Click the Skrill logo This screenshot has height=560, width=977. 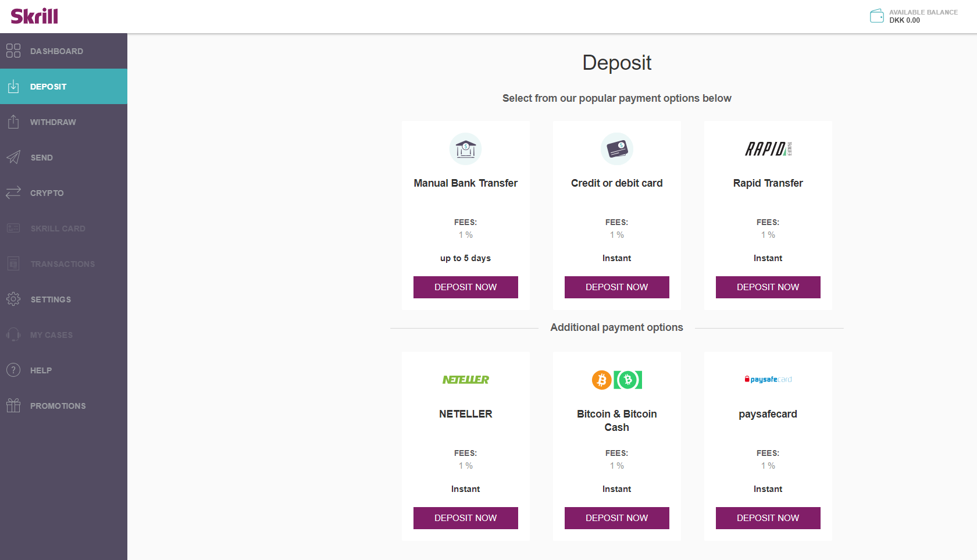(x=34, y=16)
